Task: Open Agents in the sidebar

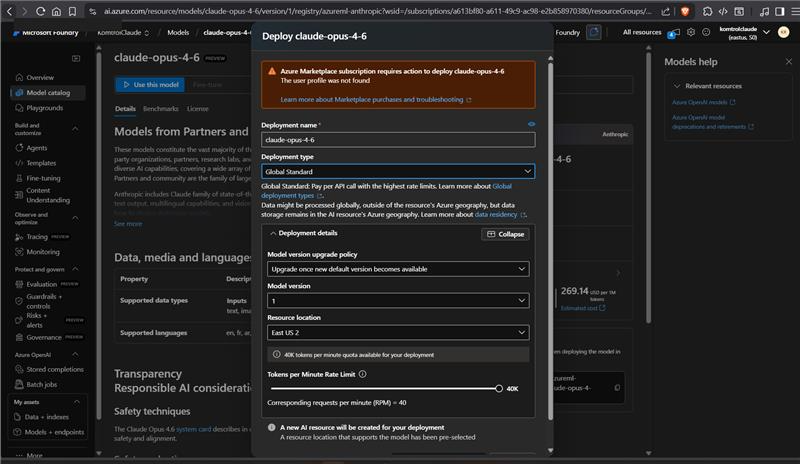Action: pyautogui.click(x=36, y=148)
